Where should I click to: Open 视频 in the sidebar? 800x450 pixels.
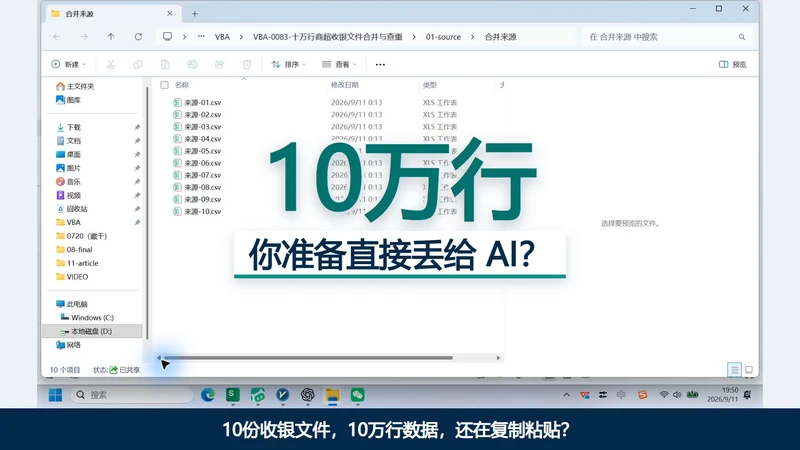coord(68,195)
